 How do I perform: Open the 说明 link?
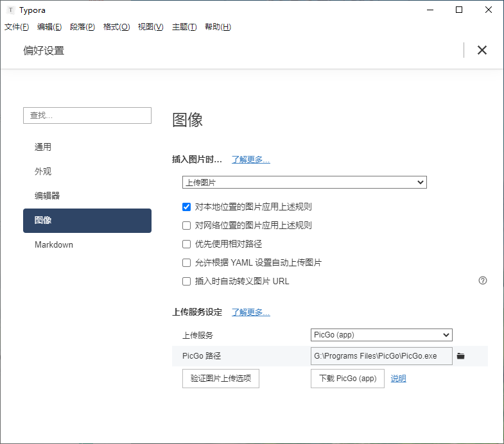pyautogui.click(x=398, y=379)
